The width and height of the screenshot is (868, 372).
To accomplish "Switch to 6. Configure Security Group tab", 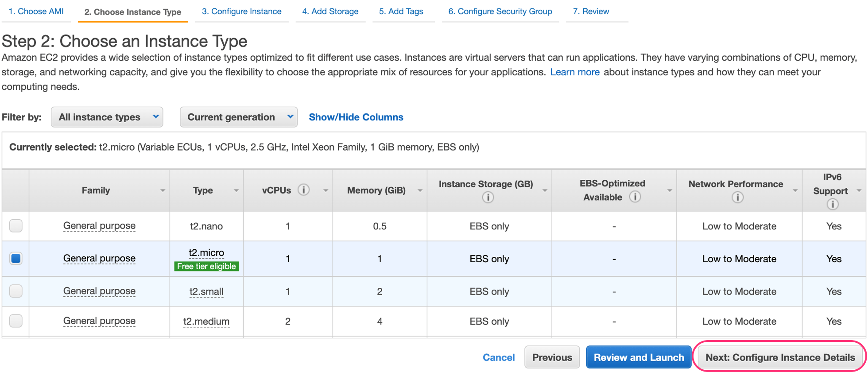I will 500,12.
